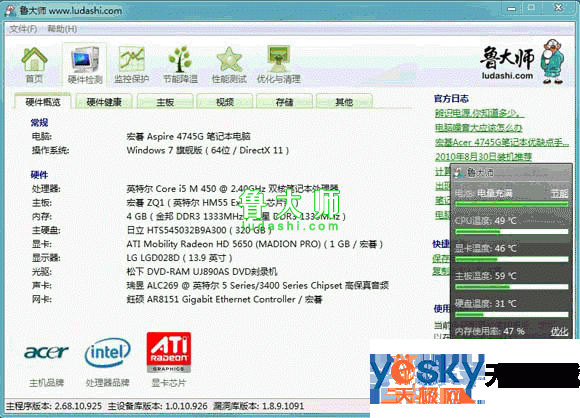
Task: Click the 主板温度 59℃ bar
Action: click(x=512, y=287)
